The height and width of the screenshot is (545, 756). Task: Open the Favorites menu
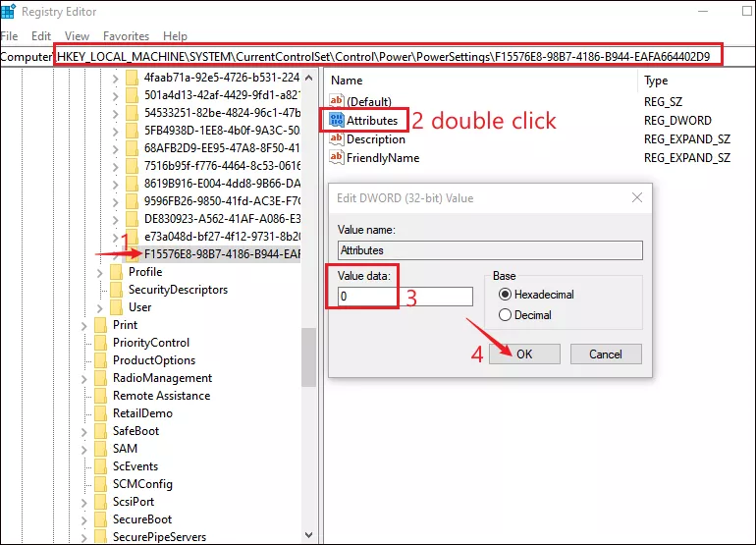click(126, 36)
